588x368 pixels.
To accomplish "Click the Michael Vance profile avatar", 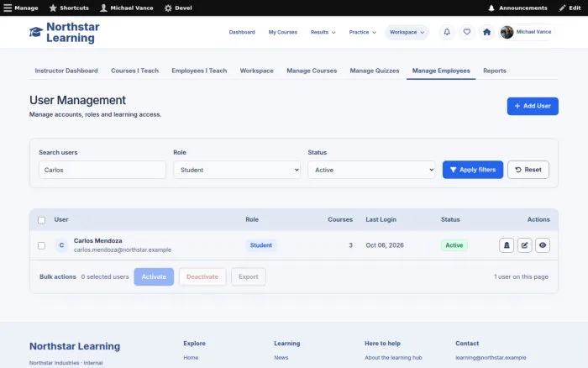I will pos(507,32).
